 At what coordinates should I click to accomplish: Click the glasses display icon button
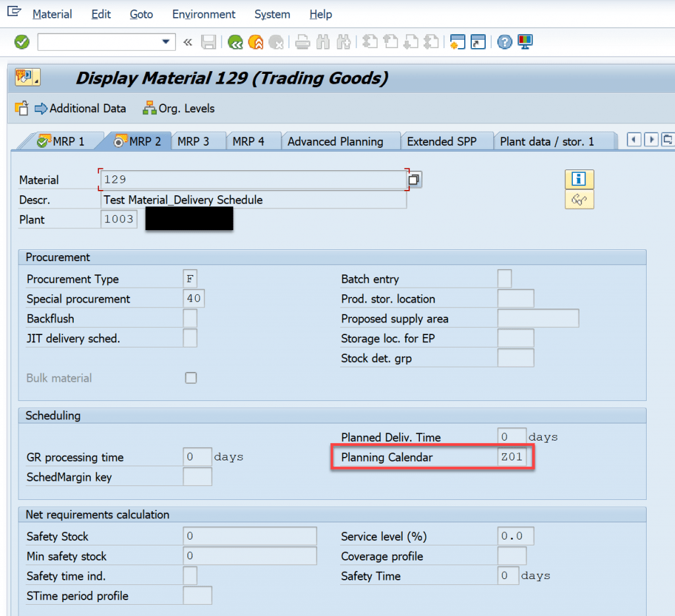click(579, 199)
